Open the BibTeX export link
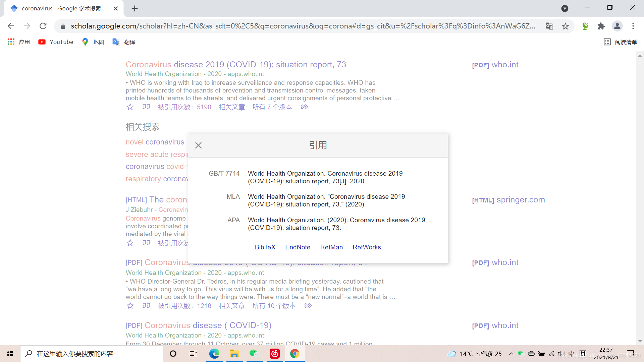Viewport: 644px width, 362px height. tap(265, 247)
